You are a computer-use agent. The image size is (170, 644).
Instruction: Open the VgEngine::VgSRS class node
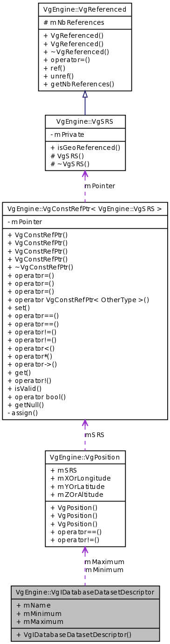[85, 121]
